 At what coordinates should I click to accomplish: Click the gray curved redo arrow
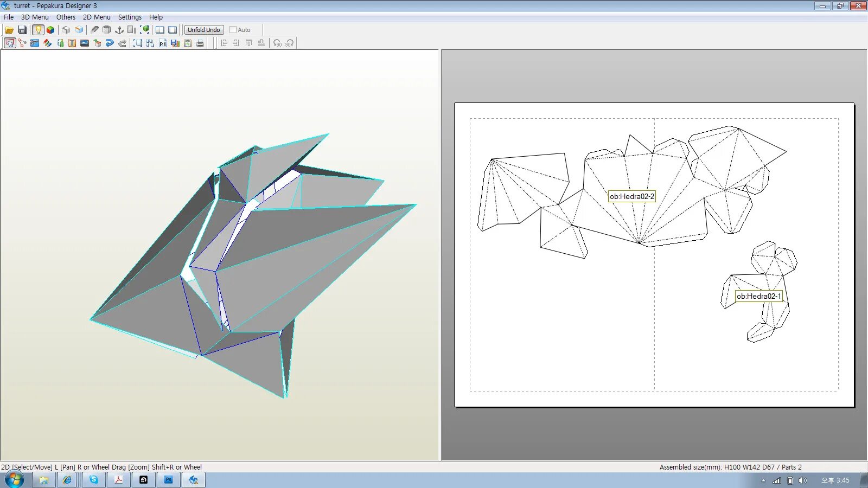[123, 43]
